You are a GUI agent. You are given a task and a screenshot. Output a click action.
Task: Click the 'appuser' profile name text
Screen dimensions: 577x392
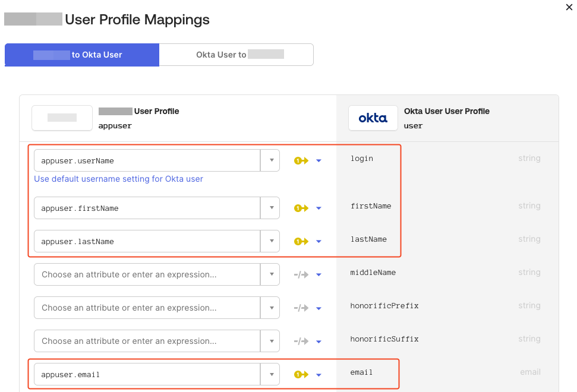[x=115, y=126]
